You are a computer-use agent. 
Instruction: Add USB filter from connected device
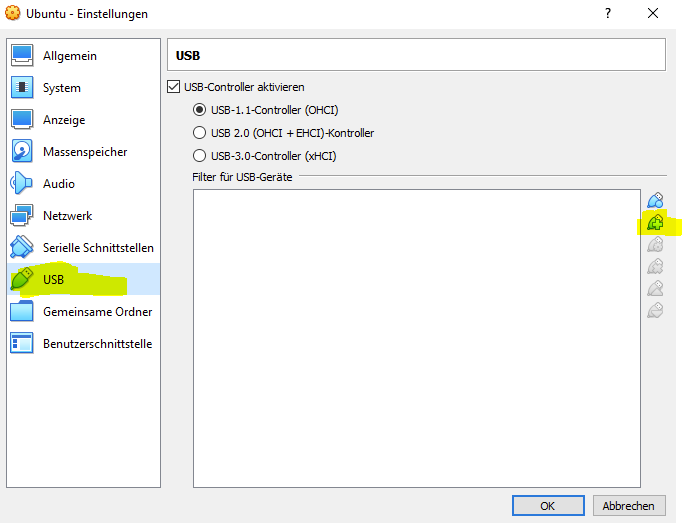point(655,222)
